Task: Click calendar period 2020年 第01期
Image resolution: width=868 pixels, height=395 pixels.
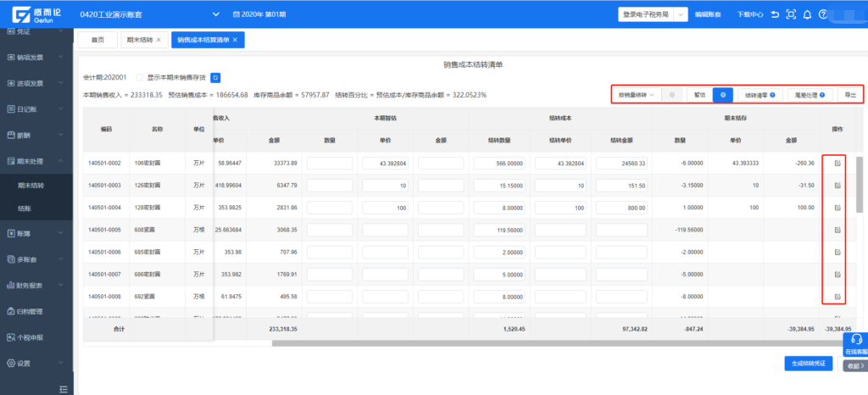Action: click(x=259, y=14)
